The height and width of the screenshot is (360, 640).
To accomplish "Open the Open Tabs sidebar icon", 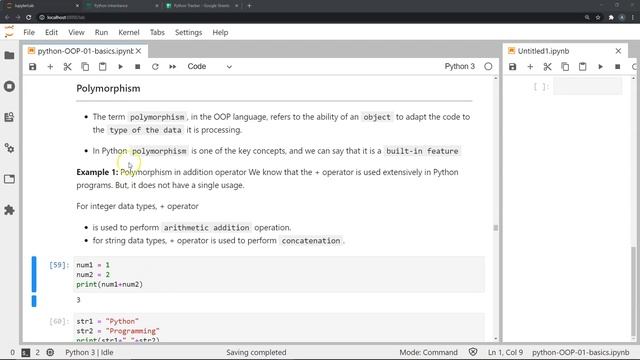I will tap(9, 179).
